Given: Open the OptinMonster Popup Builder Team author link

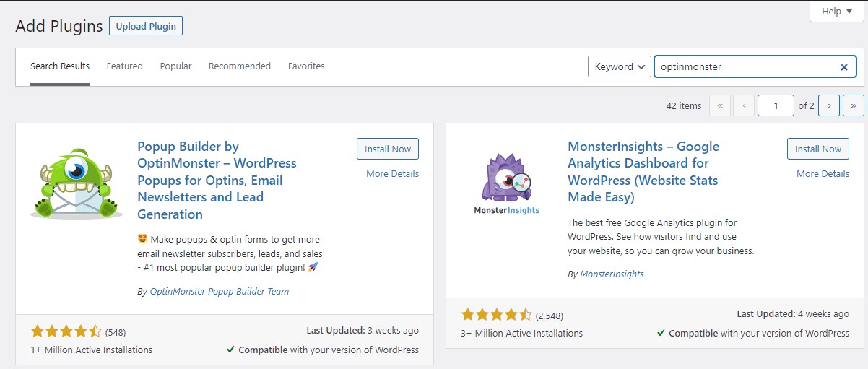Looking at the screenshot, I should (x=219, y=292).
